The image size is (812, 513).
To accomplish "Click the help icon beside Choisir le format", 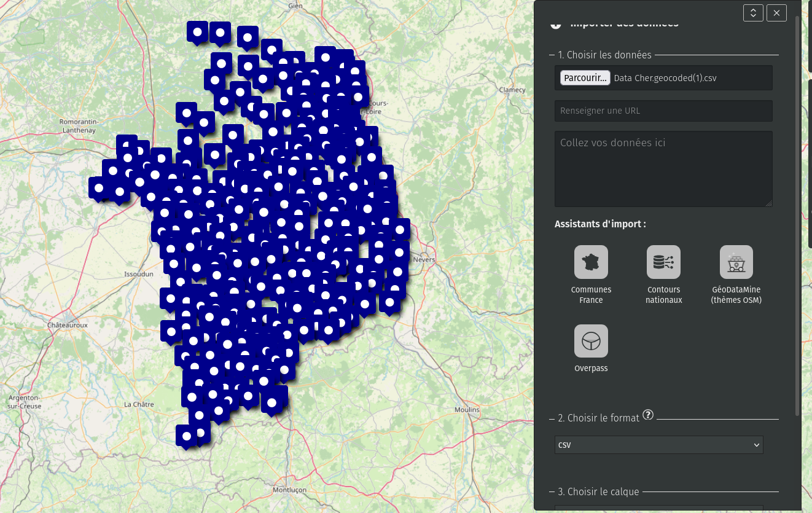I will click(x=647, y=416).
